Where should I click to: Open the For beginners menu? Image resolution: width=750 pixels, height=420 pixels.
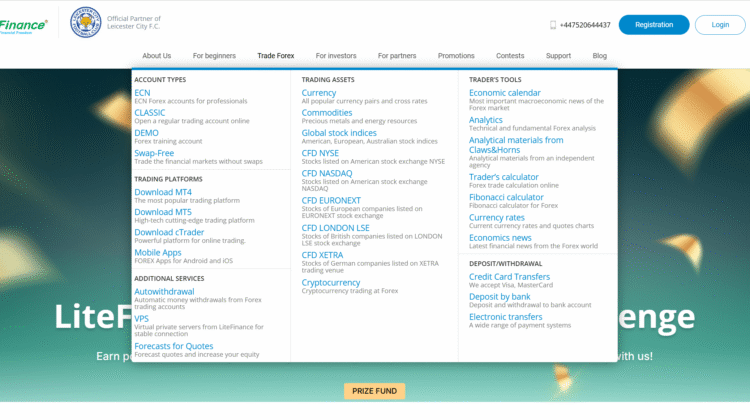point(214,56)
